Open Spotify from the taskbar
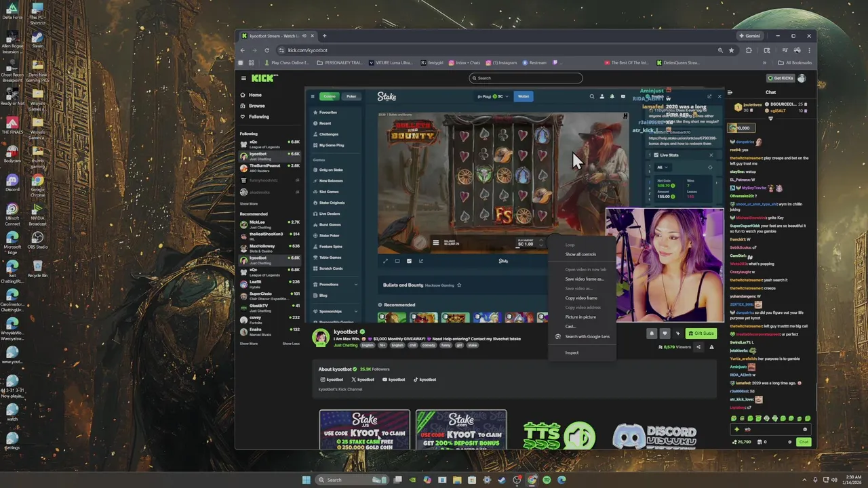 point(547,480)
